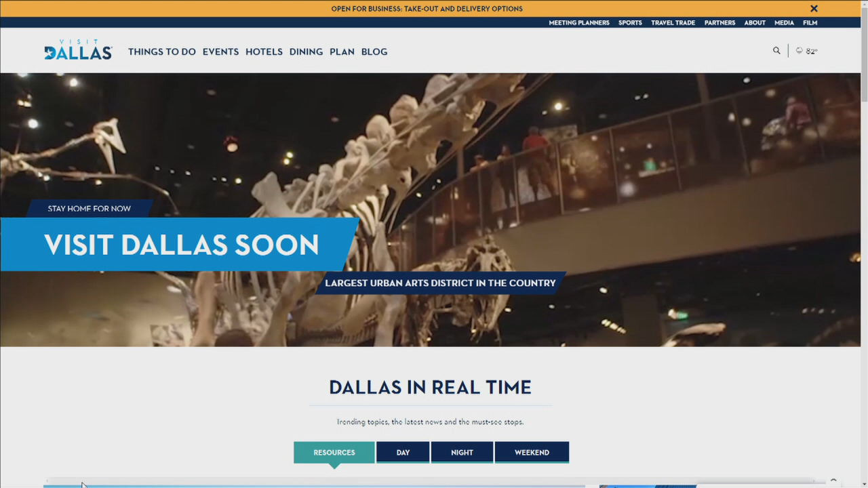The image size is (868, 488).
Task: Click Largest Urban Arts District caption
Action: click(x=440, y=283)
